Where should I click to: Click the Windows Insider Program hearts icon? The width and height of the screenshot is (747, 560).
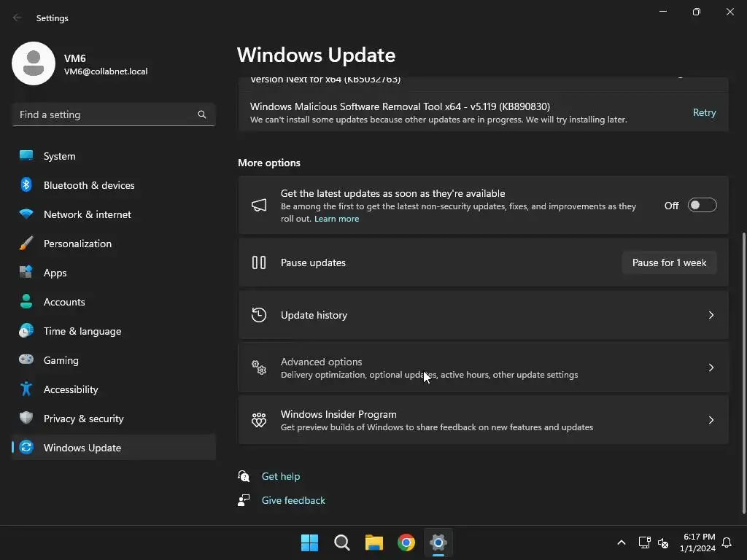click(259, 419)
